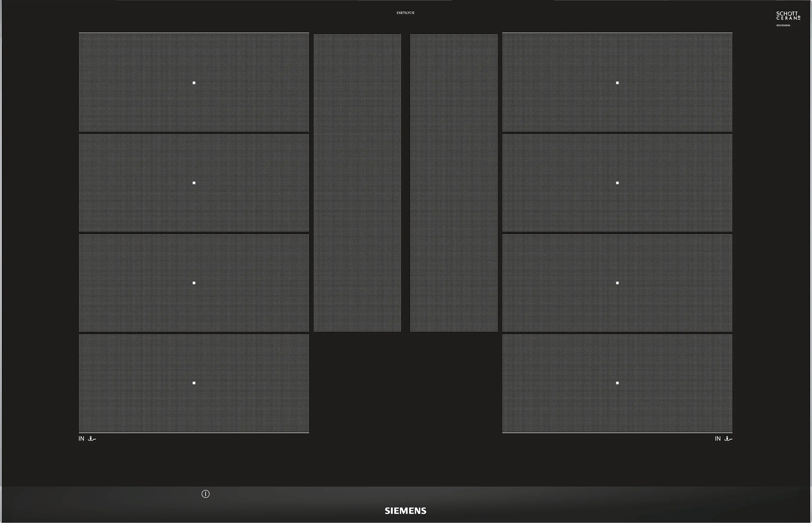Image resolution: width=812 pixels, height=523 pixels.
Task: Click the SIEMENS brand logo
Action: [406, 511]
